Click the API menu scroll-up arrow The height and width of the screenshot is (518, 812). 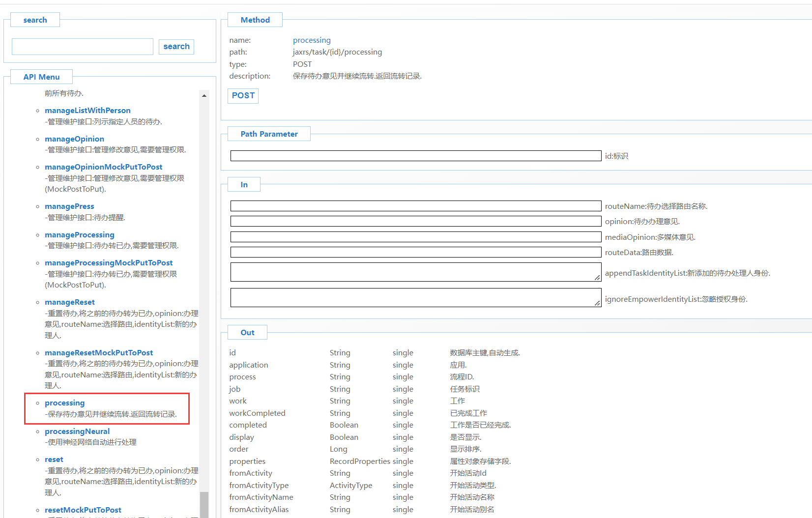coord(204,96)
